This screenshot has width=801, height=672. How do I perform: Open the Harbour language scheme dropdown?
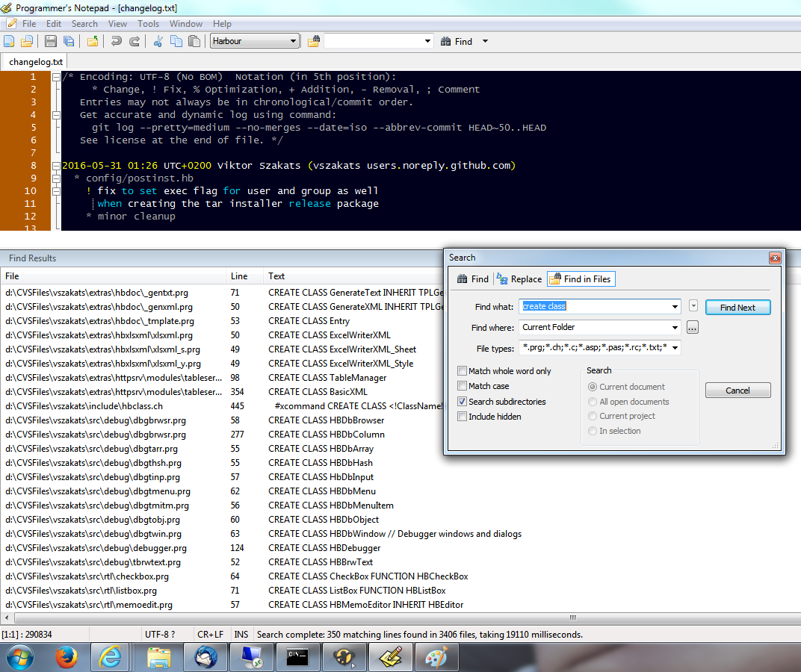click(293, 42)
